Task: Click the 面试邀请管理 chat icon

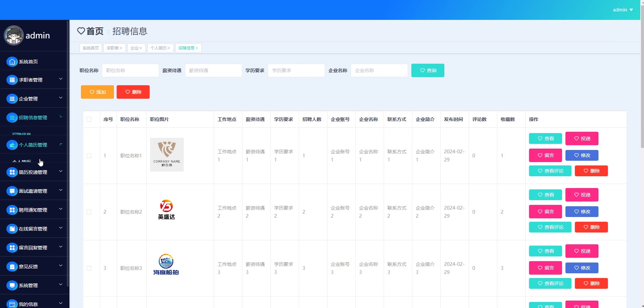Action: pos(12,191)
